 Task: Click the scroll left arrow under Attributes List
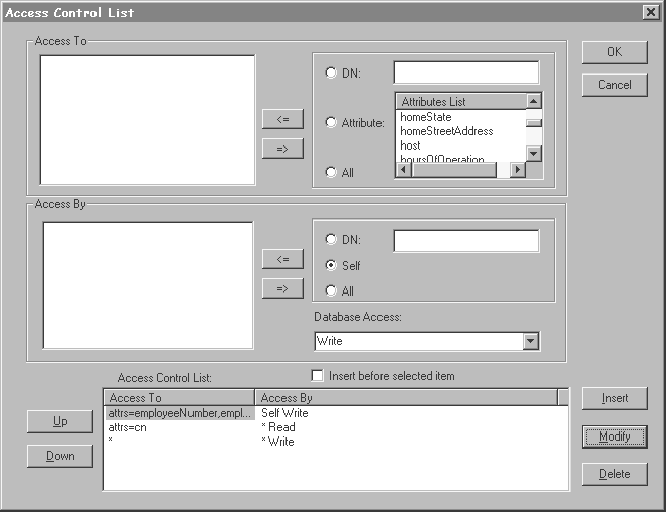404,170
